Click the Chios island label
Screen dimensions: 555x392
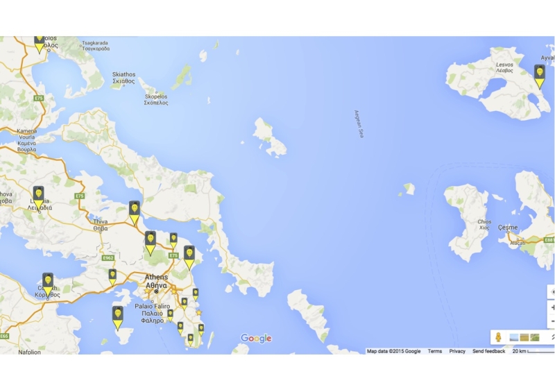(x=484, y=225)
